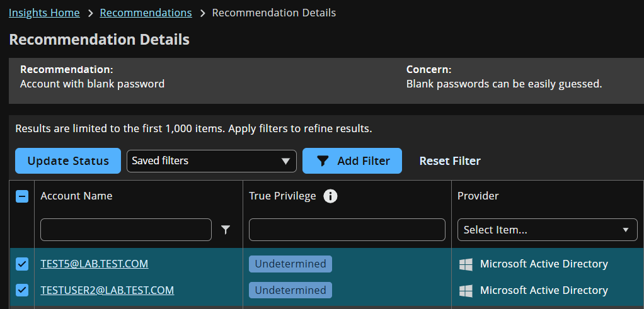Click Reset Filter
This screenshot has width=644, height=309.
(450, 161)
